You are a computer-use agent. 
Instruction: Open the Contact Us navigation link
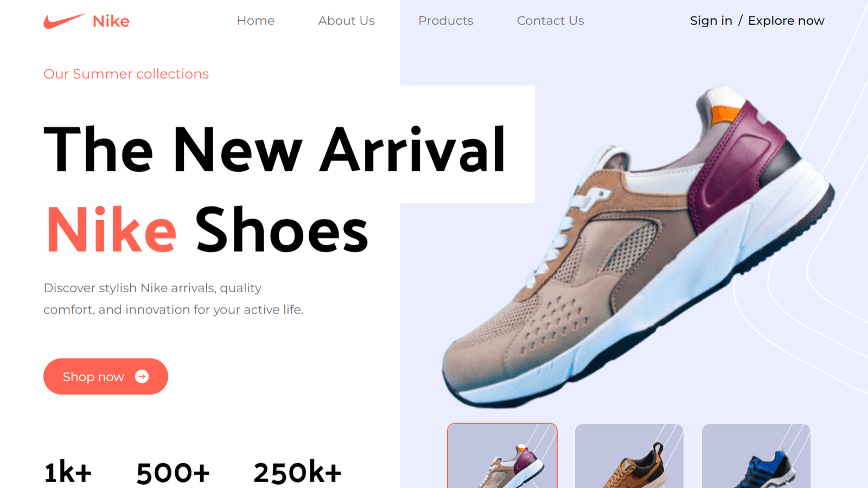point(550,21)
